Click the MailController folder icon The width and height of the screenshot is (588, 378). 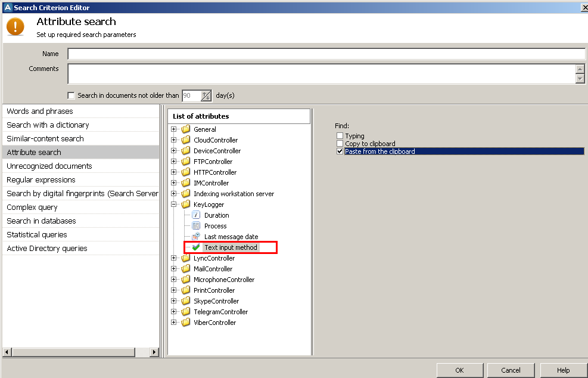coord(186,269)
